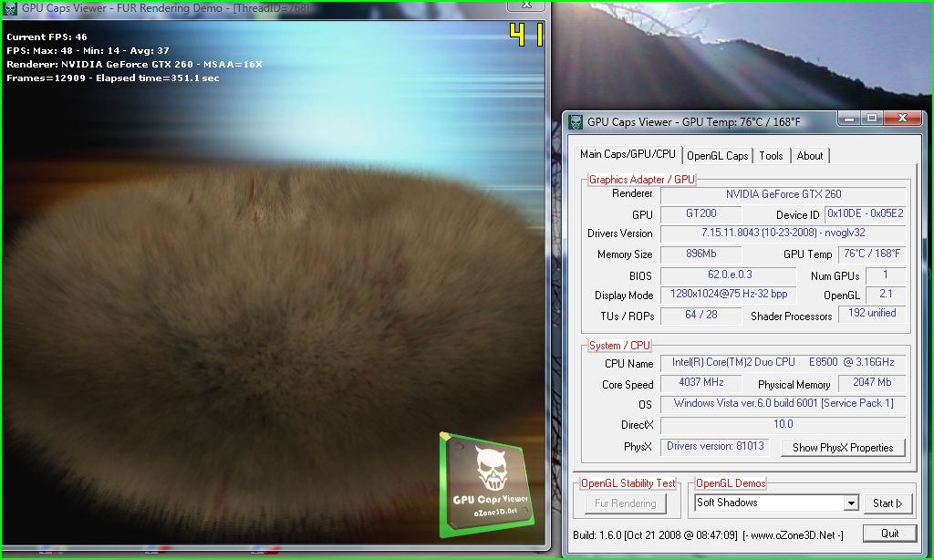Click the GPU Caps Viewer GPU Temp title bar
The width and height of the screenshot is (934, 560).
[693, 122]
